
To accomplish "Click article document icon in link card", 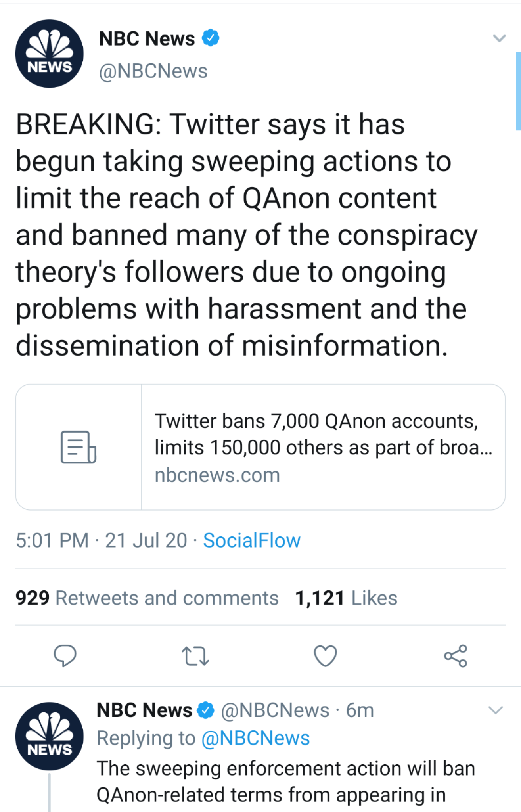I will click(79, 447).
